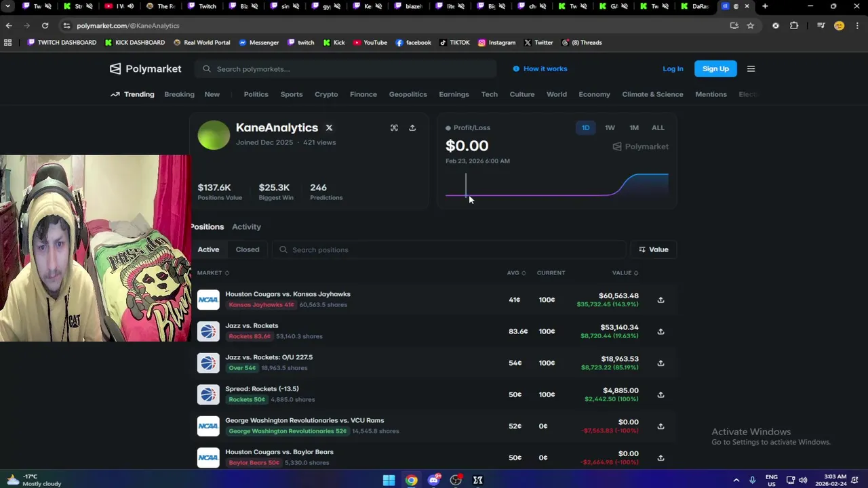Reload the page with the browser refresh icon
868x488 pixels.
[45, 26]
